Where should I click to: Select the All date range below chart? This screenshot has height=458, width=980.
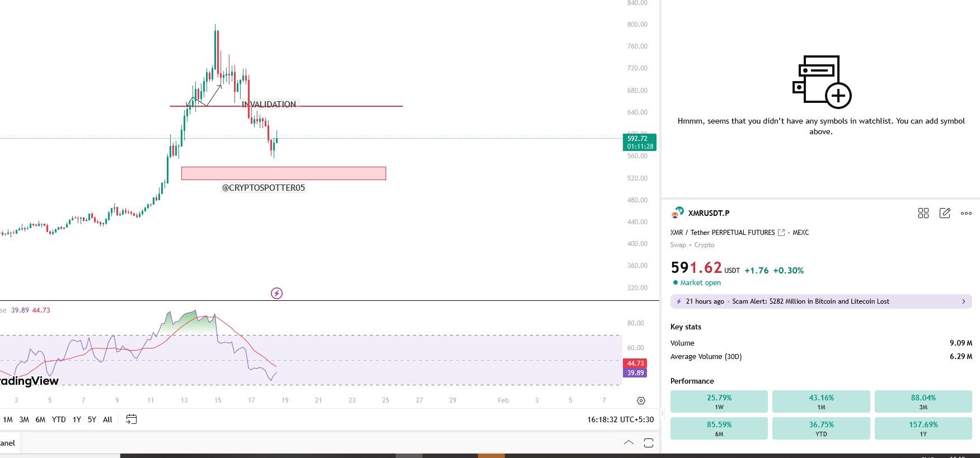[107, 419]
